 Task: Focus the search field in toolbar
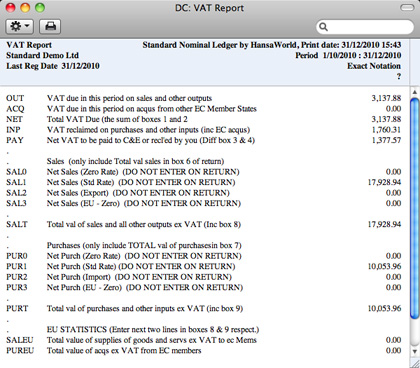pyautogui.click(x=365, y=27)
